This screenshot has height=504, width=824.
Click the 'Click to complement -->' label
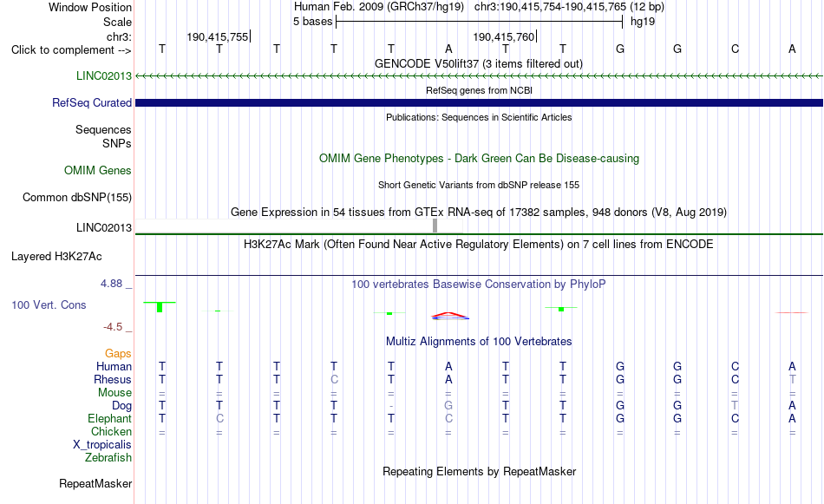coord(71,50)
